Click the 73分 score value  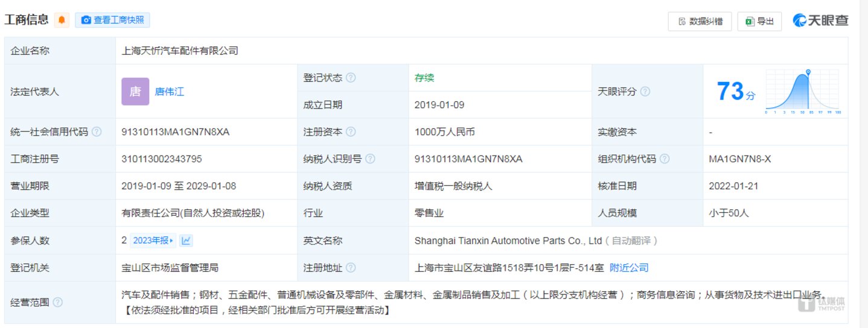(x=735, y=92)
